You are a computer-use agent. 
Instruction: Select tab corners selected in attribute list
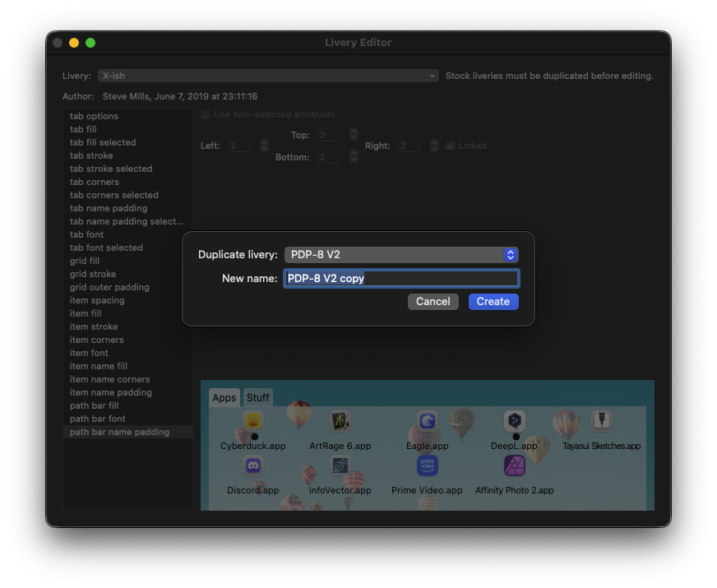coord(114,195)
